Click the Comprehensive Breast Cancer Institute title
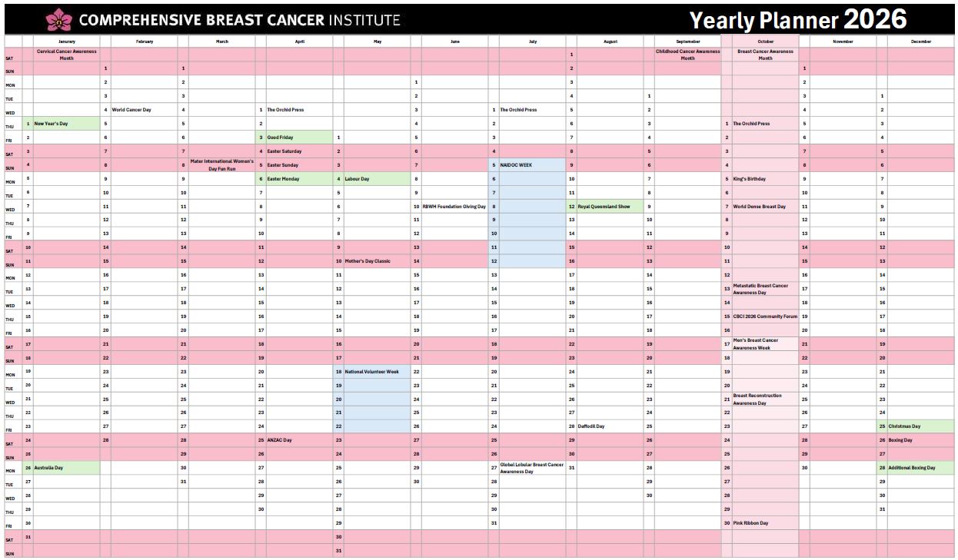Screen dimensions: 958x560 239,19
